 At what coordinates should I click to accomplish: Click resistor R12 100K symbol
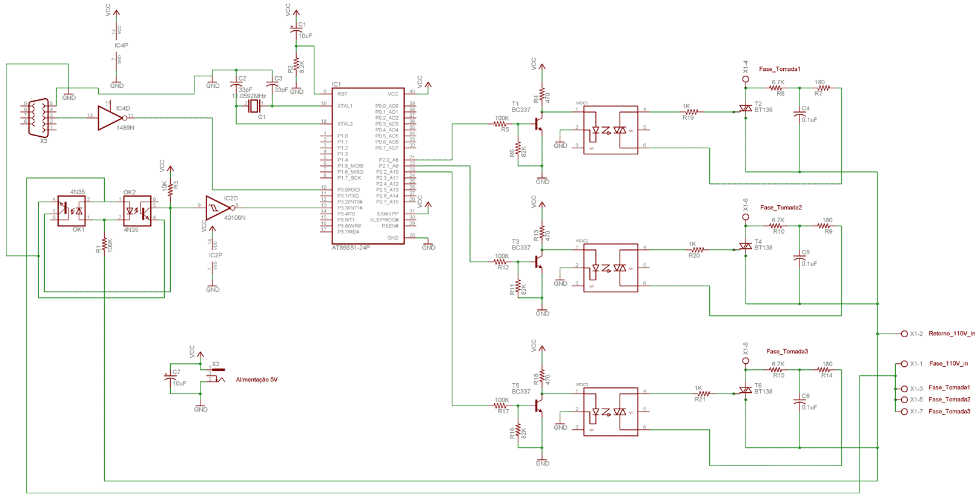coord(501,262)
